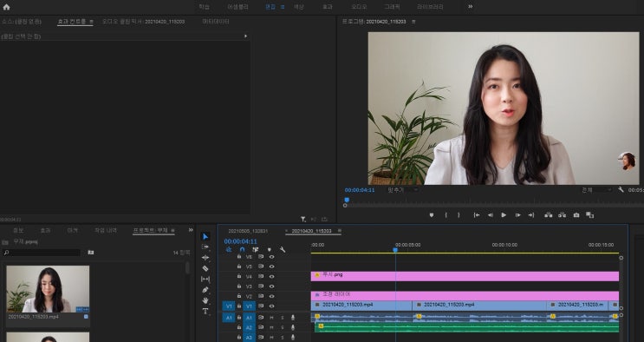This screenshot has height=342, width=644.
Task: Toggle A1 source patching button
Action: click(229, 318)
